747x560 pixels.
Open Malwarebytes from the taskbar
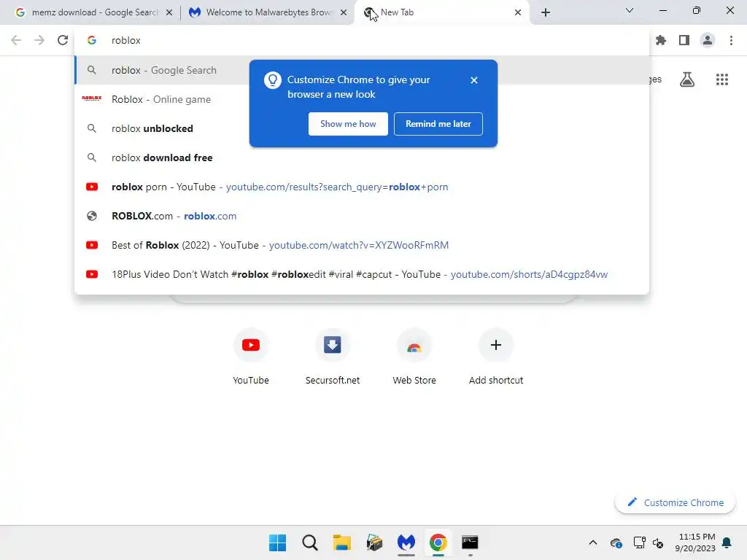pyautogui.click(x=406, y=542)
